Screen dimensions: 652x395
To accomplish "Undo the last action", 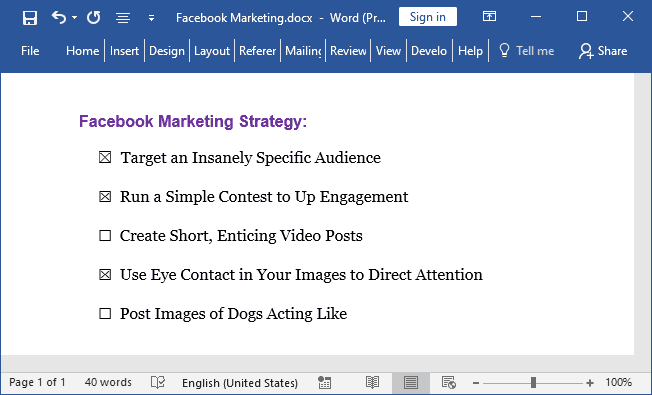I will pyautogui.click(x=59, y=17).
